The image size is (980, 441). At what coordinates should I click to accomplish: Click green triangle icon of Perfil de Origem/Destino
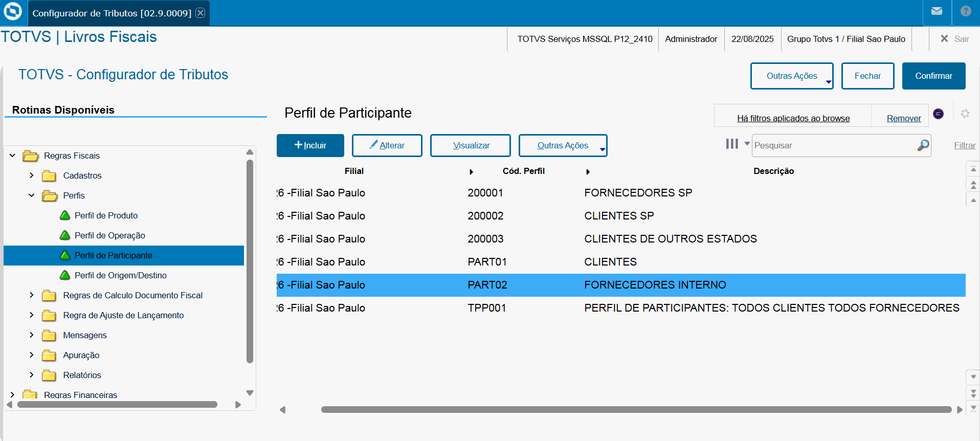(x=65, y=275)
